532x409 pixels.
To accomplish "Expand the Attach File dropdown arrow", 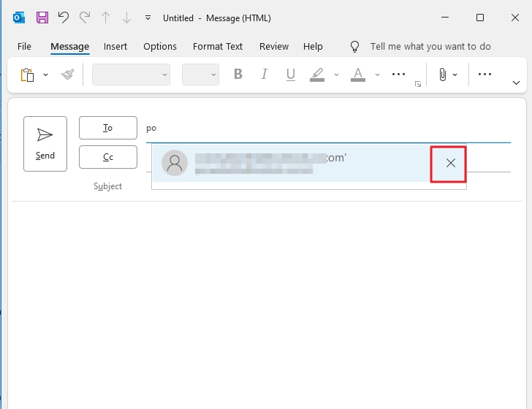I will coord(455,74).
